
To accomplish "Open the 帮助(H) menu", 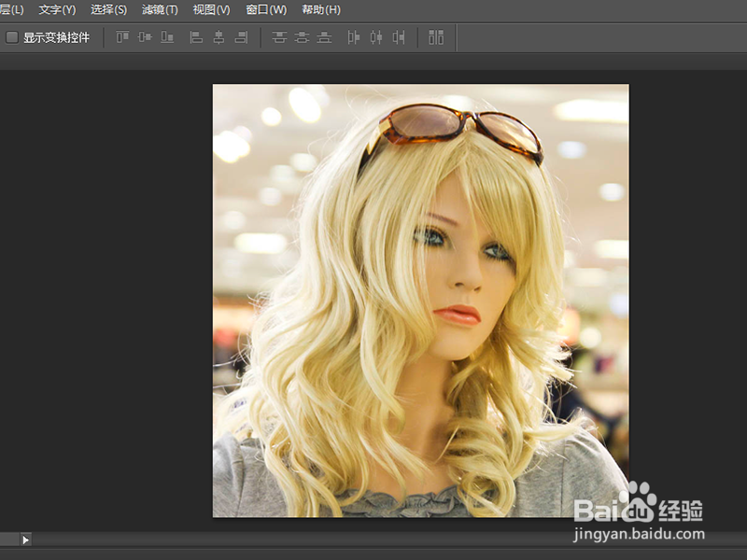I will [x=321, y=9].
